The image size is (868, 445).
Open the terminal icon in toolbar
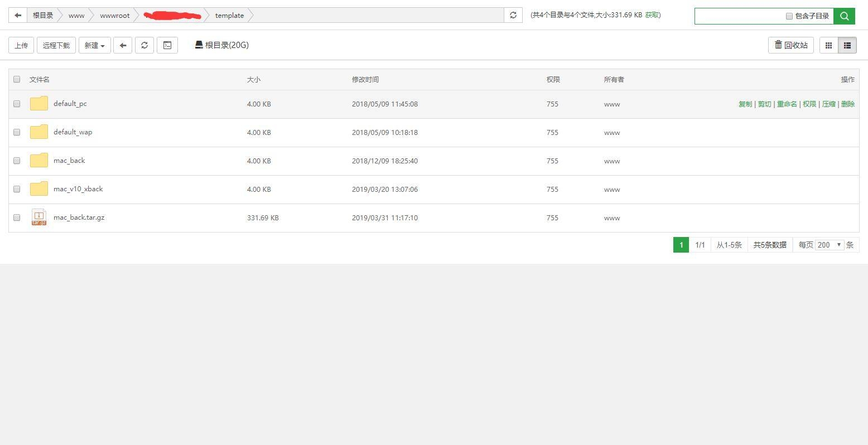167,45
